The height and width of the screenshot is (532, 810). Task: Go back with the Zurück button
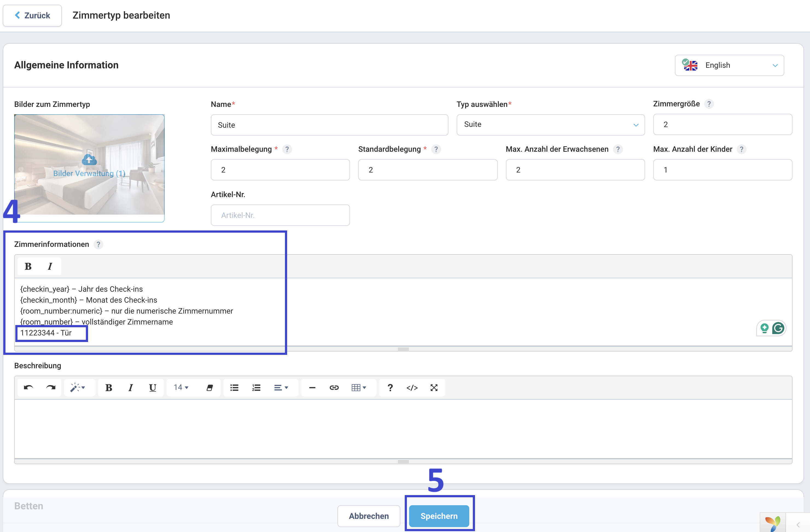tap(32, 15)
